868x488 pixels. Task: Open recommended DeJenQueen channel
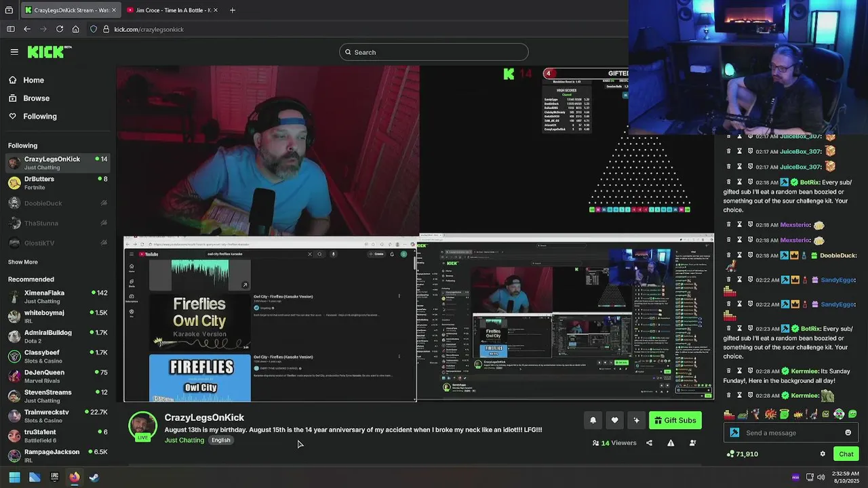coord(58,376)
